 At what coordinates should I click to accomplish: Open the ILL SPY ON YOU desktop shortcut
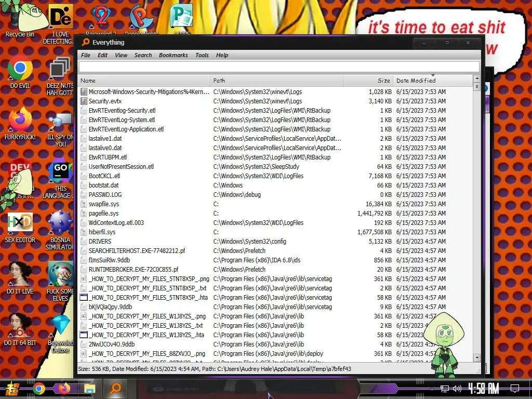click(x=60, y=129)
